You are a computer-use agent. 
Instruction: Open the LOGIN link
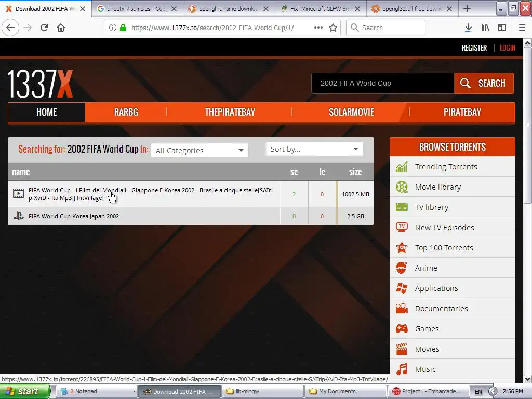(x=507, y=48)
